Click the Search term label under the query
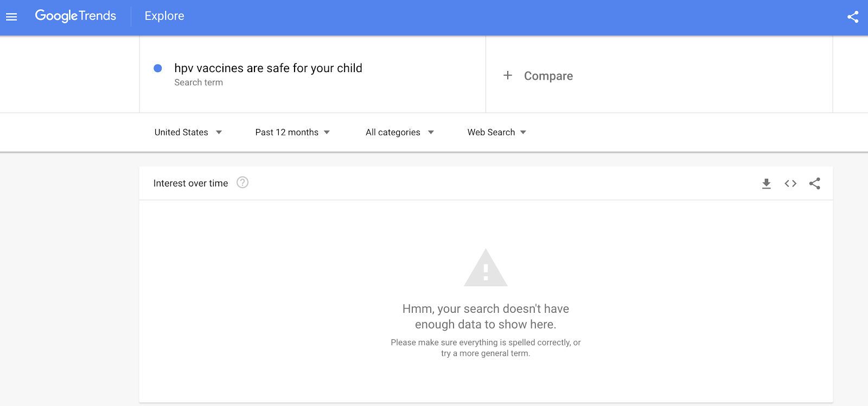This screenshot has height=406, width=868. click(x=199, y=82)
